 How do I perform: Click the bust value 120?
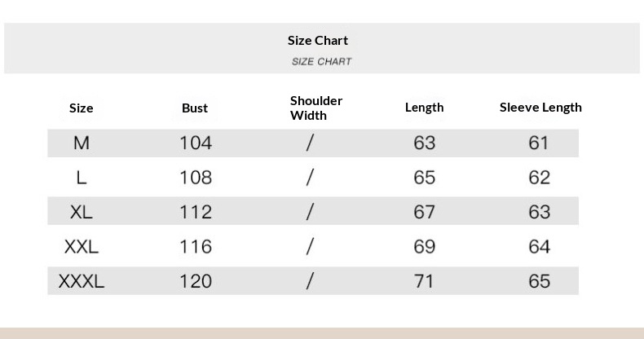[196, 281]
